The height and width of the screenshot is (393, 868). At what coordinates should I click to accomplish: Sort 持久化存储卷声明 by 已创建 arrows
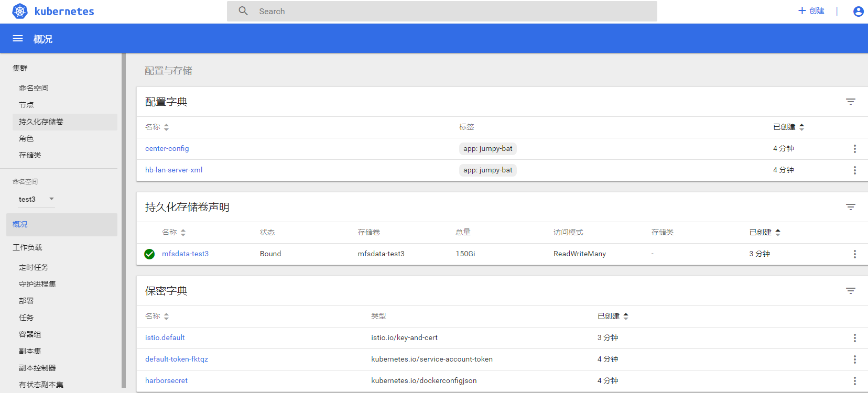pyautogui.click(x=777, y=233)
